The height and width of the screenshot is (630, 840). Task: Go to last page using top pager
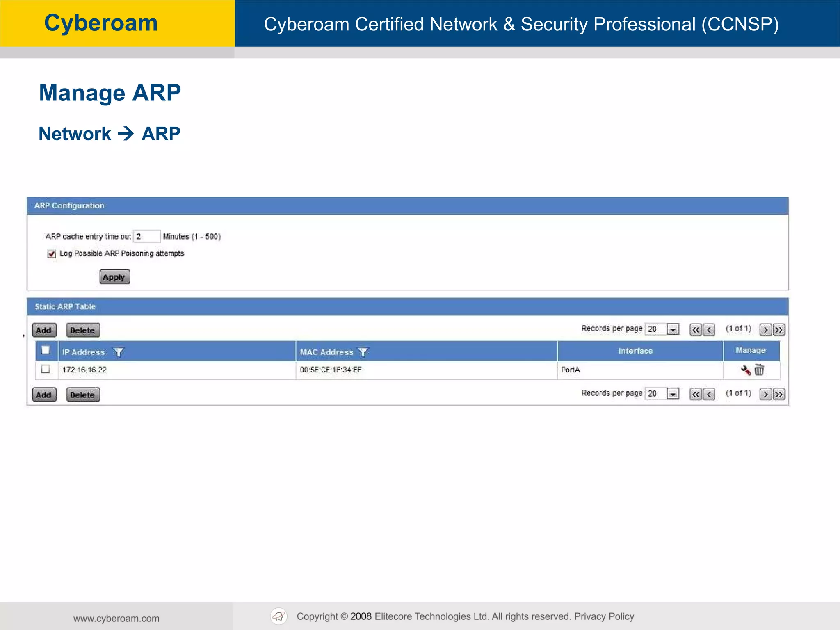pos(779,329)
